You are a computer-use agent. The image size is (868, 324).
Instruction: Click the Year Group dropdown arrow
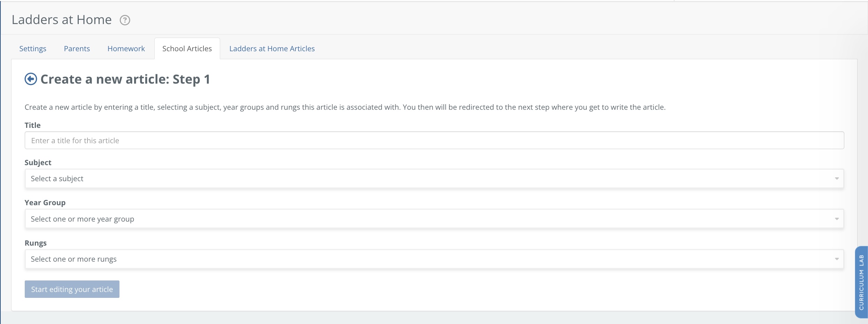coord(837,219)
